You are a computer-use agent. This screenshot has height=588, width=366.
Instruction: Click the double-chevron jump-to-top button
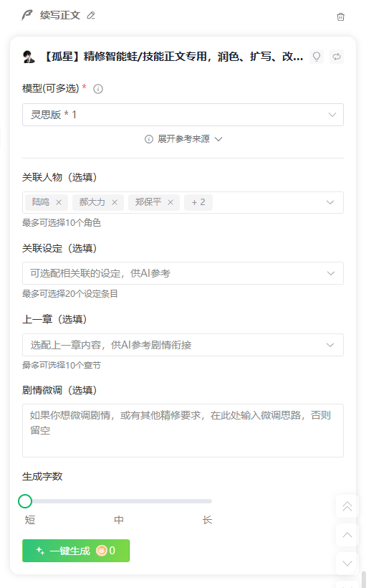[x=347, y=506]
